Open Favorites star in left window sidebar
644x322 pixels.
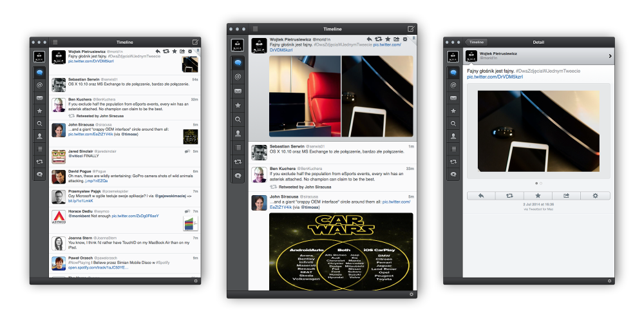tap(39, 111)
